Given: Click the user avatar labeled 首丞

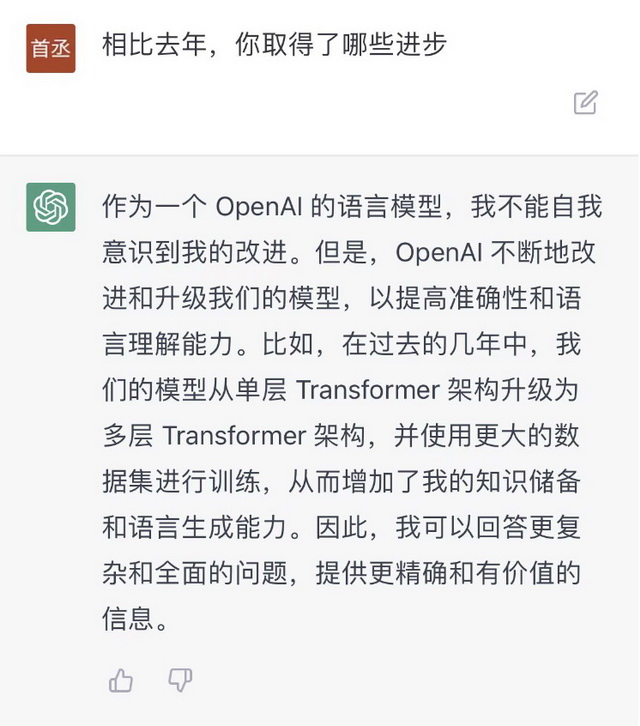Looking at the screenshot, I should (x=51, y=48).
